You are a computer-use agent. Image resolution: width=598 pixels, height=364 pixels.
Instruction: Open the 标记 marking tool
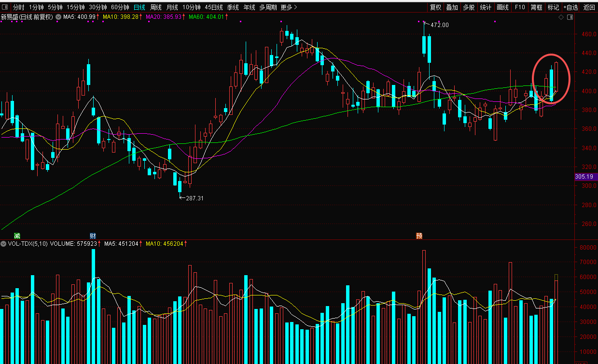553,7
